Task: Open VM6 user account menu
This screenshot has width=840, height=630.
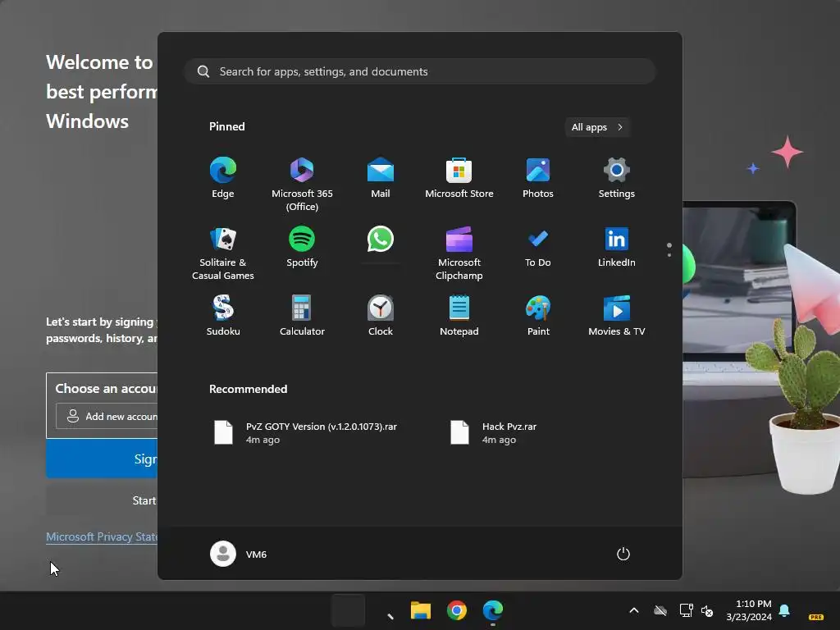Action: [239, 554]
